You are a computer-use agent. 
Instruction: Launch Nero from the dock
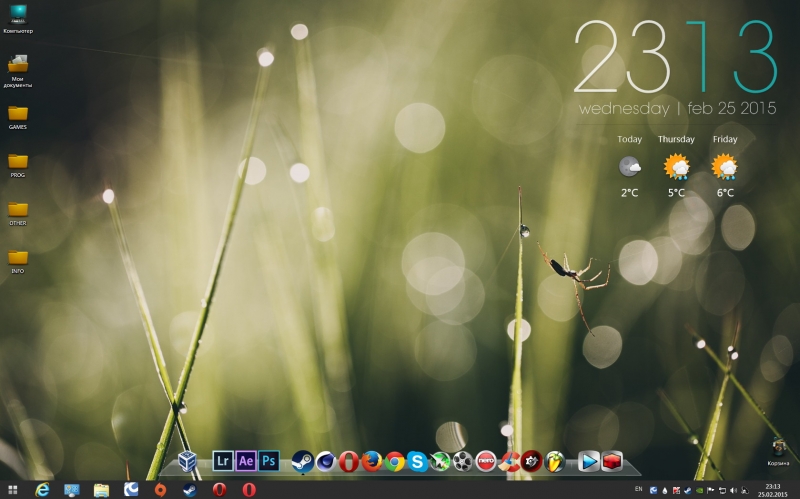coord(486,462)
